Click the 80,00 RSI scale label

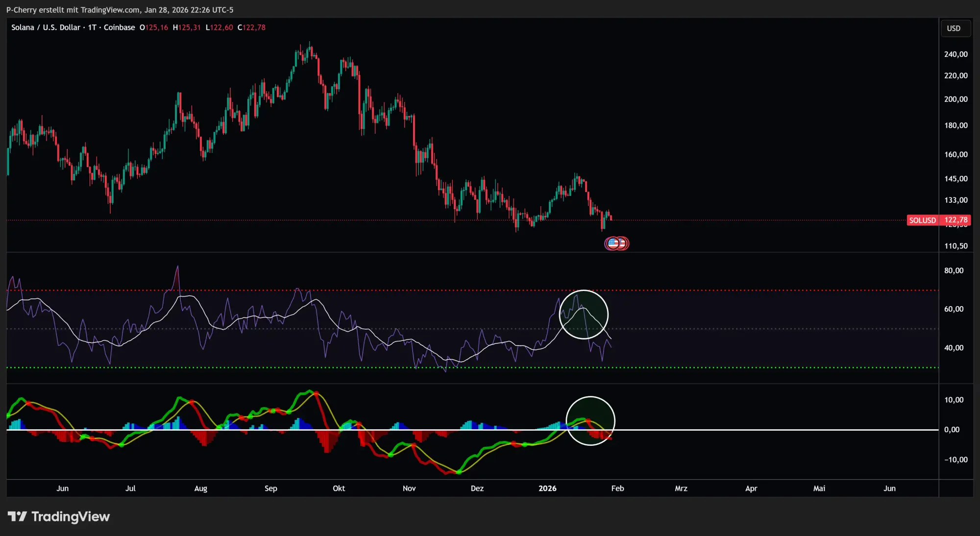954,270
